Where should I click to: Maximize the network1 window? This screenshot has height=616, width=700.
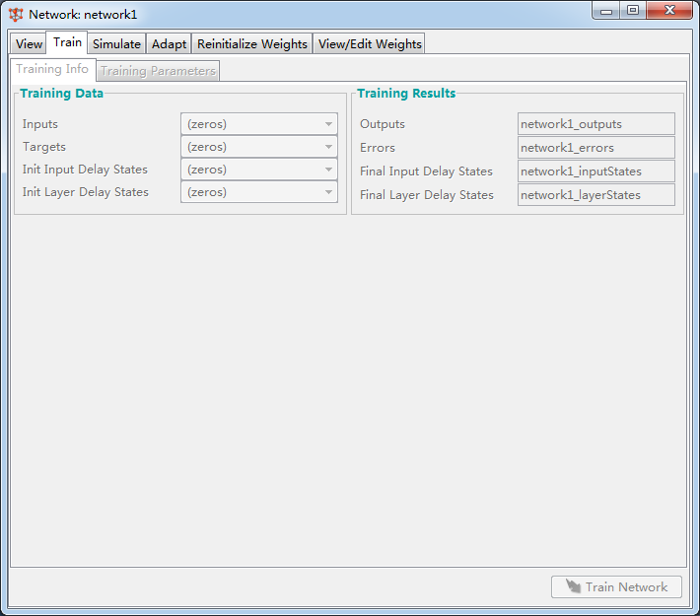633,11
